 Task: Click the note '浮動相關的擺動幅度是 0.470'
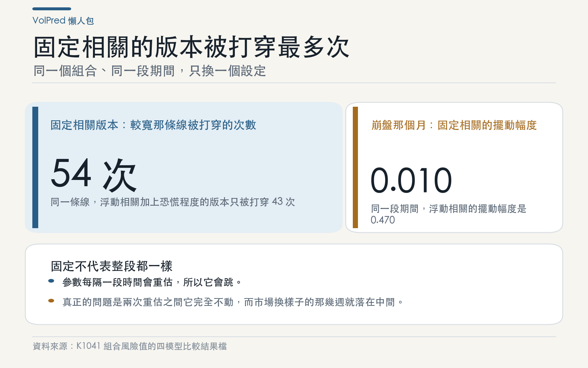448,214
